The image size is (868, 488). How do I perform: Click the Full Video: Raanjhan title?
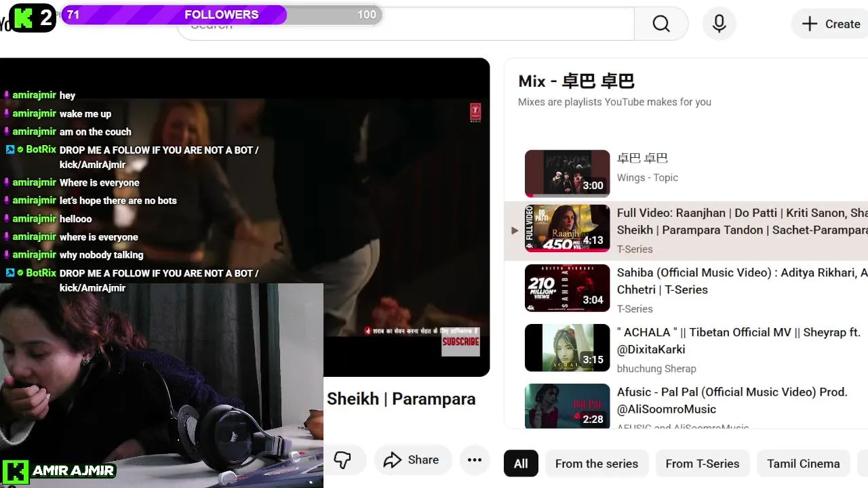742,222
